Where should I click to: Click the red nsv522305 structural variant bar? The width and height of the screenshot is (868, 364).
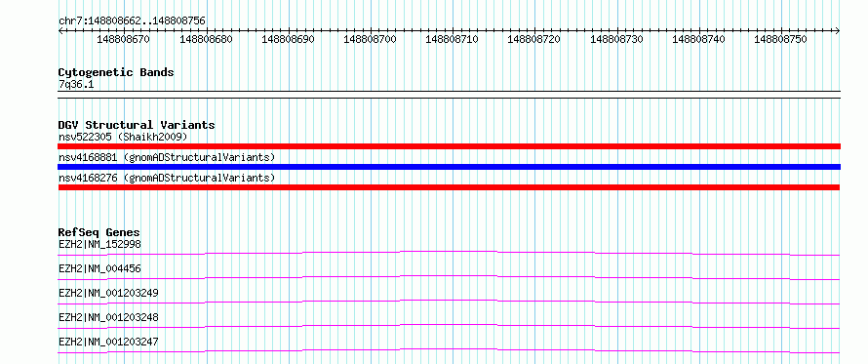[x=449, y=146]
